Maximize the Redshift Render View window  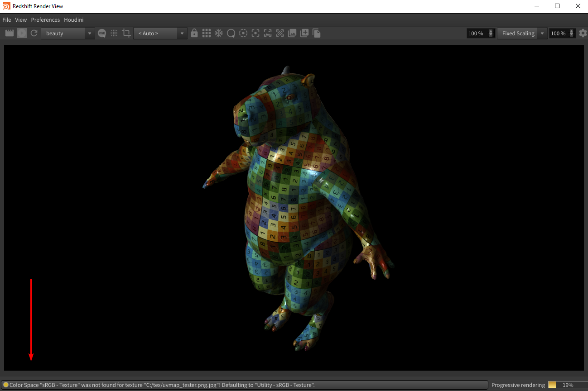click(x=557, y=6)
